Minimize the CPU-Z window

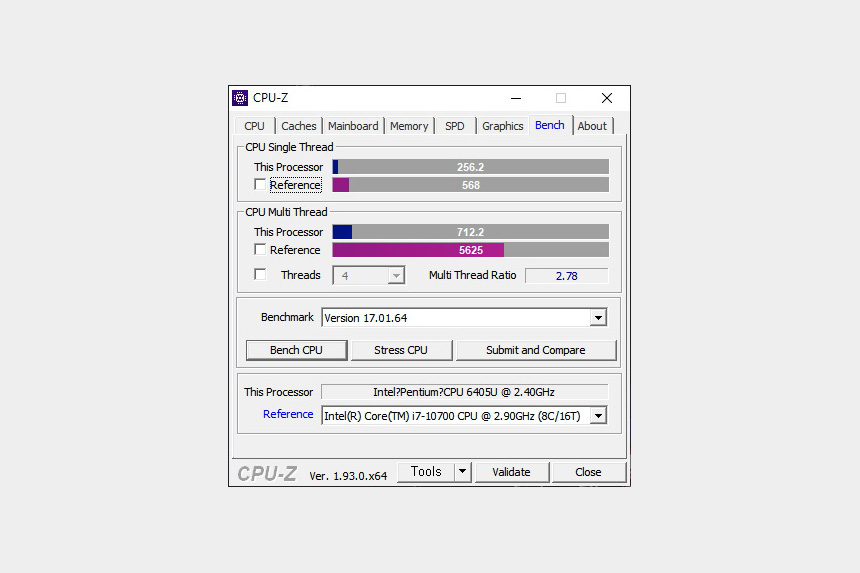(x=516, y=98)
